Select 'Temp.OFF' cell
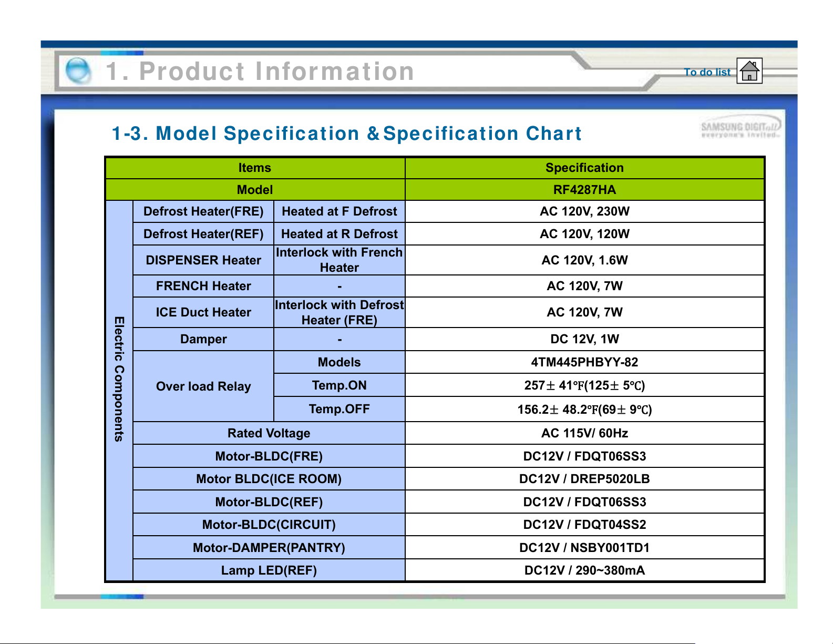This screenshot has height=644, width=833. pos(340,409)
